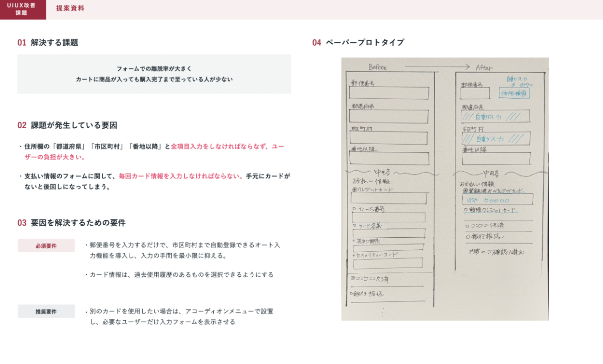This screenshot has width=603, height=364.
Task: Click the gray problem statement box
Action: (154, 74)
